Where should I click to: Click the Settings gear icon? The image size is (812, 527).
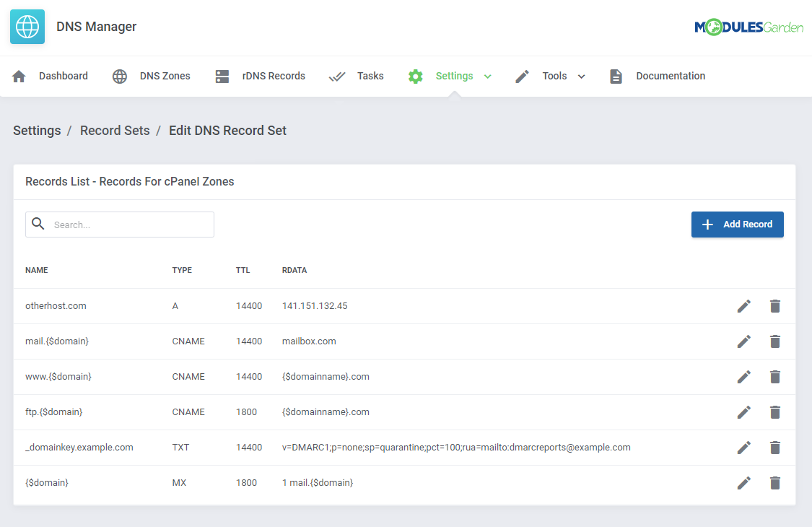[x=415, y=77]
